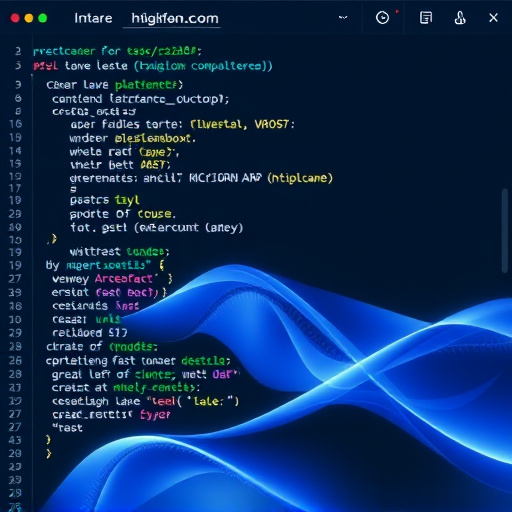The height and width of the screenshot is (512, 512).
Task: Click the vertical scrollbar thumb of the editor
Action: [x=505, y=231]
